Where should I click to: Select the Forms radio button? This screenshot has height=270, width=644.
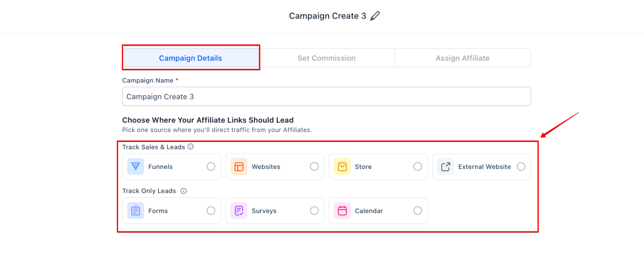(211, 210)
